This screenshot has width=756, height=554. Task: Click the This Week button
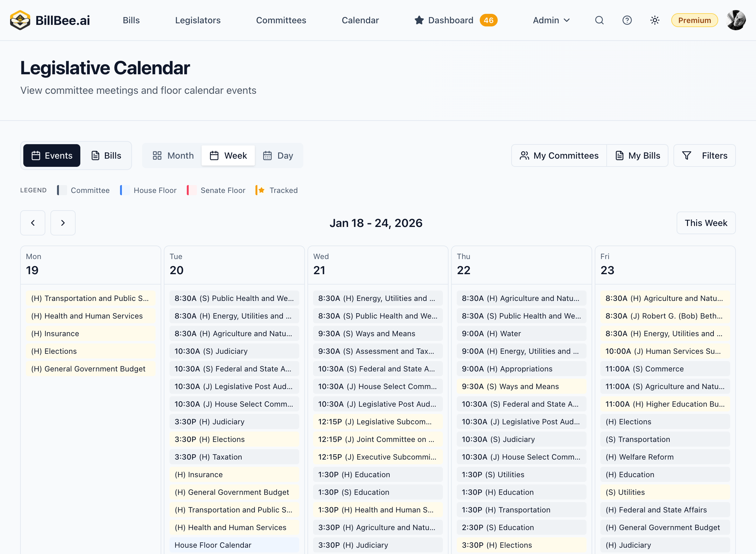click(706, 223)
